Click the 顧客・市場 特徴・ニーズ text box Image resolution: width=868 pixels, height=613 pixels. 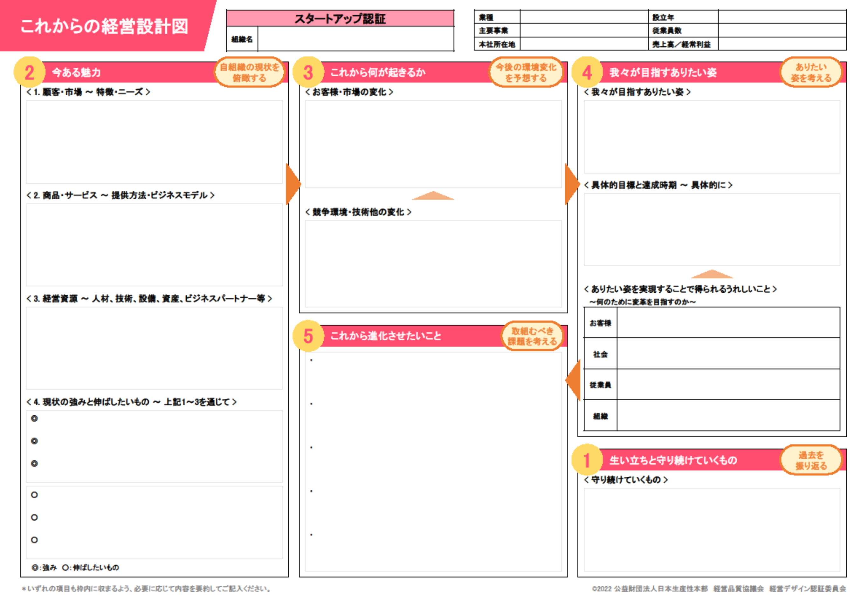[154, 142]
